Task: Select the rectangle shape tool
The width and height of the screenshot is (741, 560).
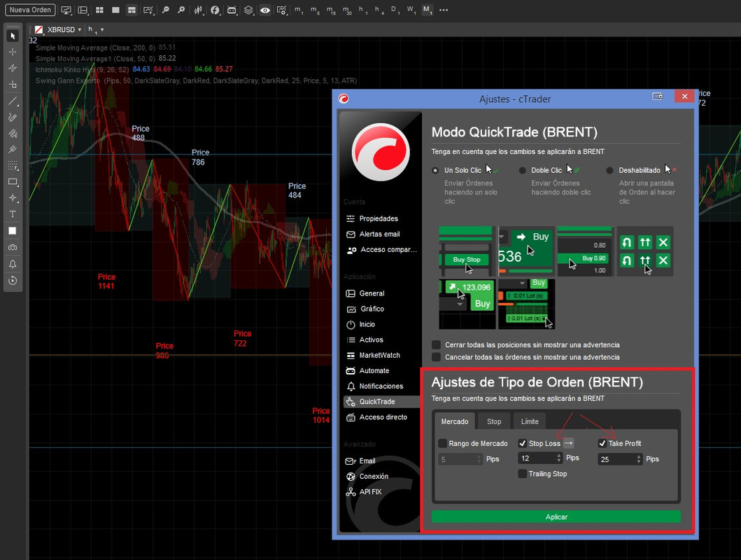Action: (x=13, y=182)
